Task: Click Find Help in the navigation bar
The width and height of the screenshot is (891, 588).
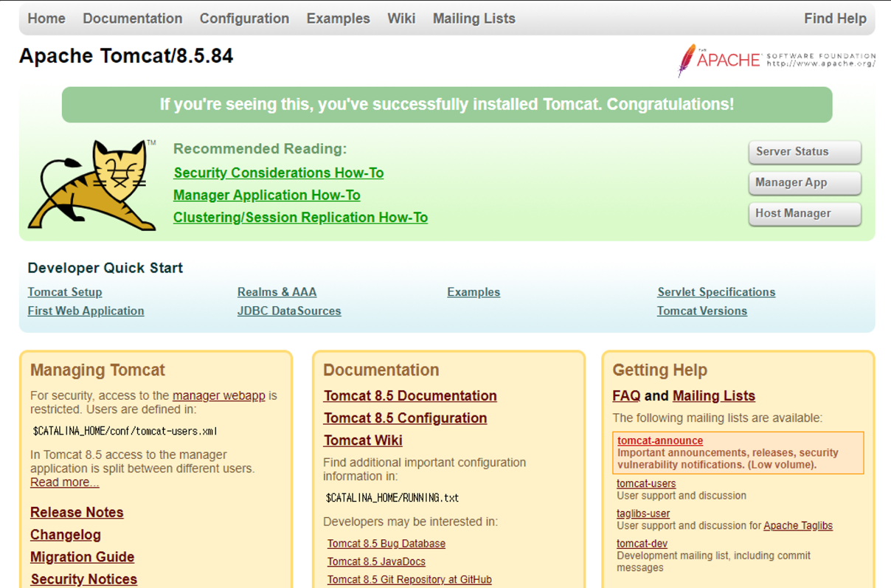Action: 835,18
